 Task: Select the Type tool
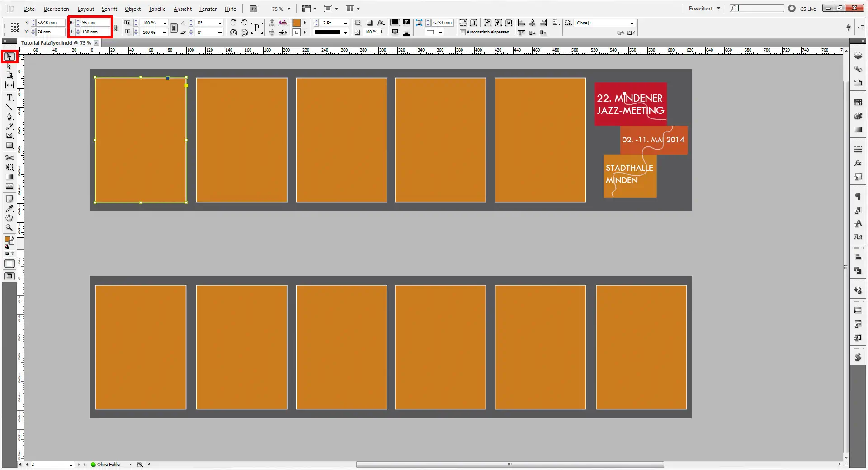coord(9,98)
